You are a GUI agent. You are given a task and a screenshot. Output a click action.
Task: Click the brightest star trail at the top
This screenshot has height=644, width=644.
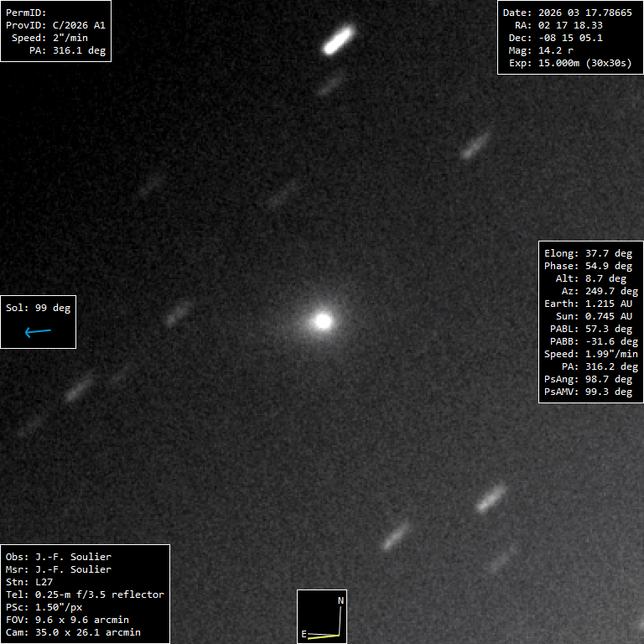340,39
